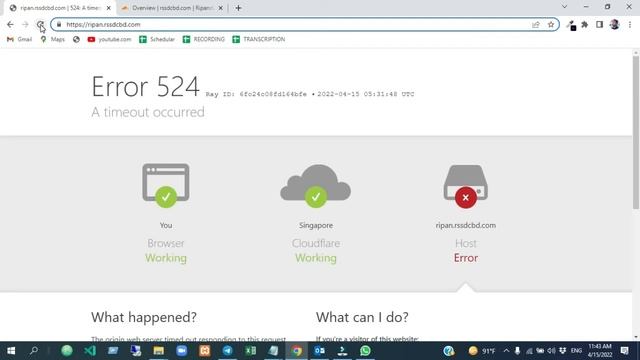Viewport: 640px width, 360px height.
Task: Open a new tab with the plus button
Action: pyautogui.click(x=238, y=8)
